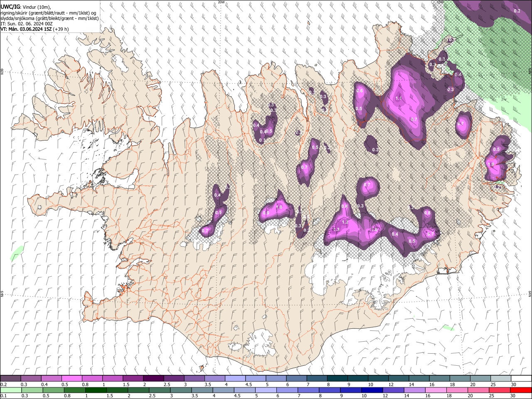The image size is (532, 399).
Task: Click the '0.2' label on the snow scale
Action: [3, 384]
